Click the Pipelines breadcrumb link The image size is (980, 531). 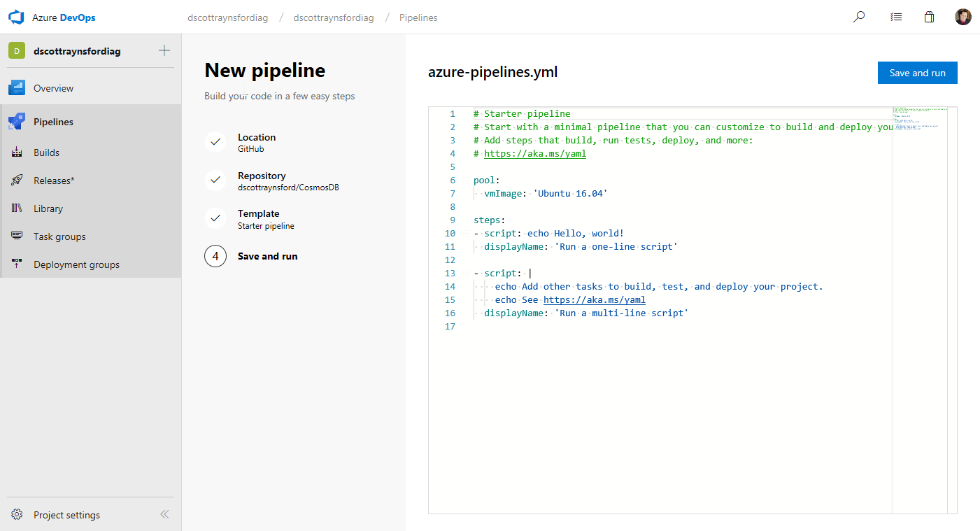(x=418, y=17)
